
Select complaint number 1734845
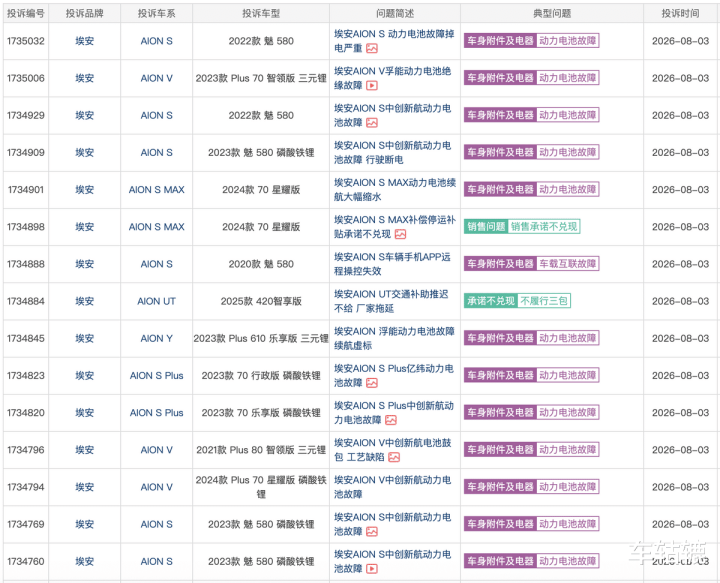click(x=26, y=338)
